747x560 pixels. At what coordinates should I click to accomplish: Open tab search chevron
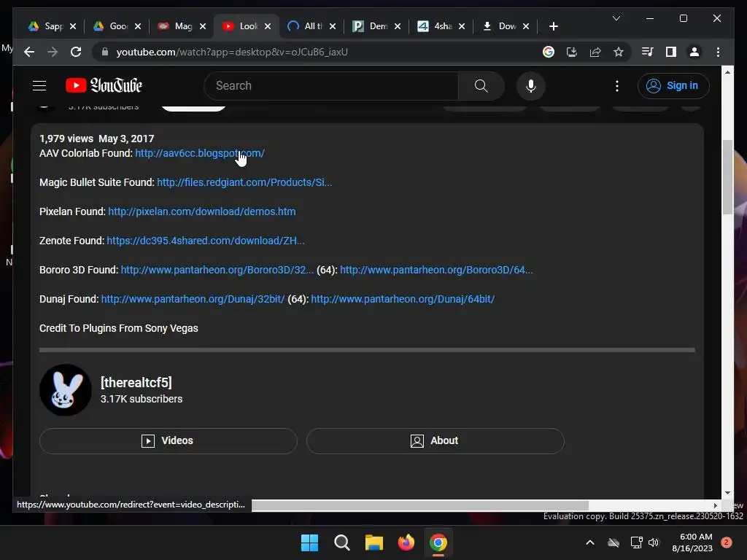click(616, 18)
